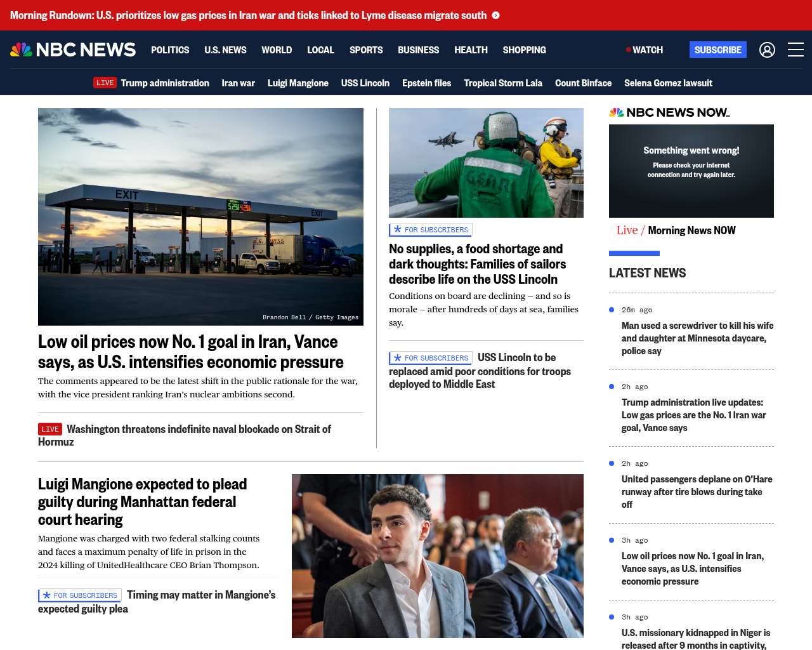Click the NBC News NOW logo
This screenshot has height=650, width=812.
[x=669, y=112]
